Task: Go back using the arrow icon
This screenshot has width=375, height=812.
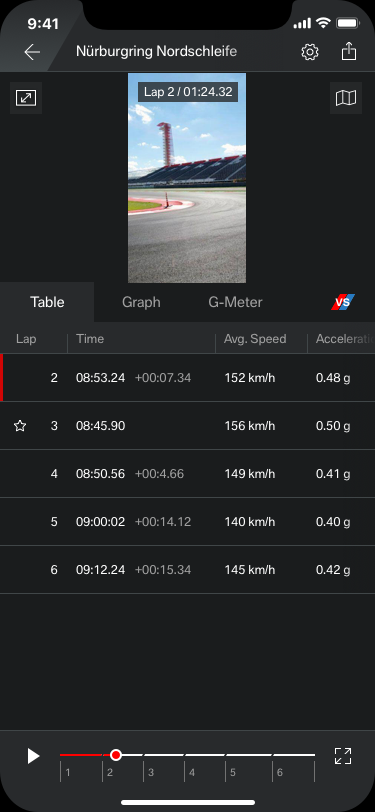Action: click(x=32, y=52)
